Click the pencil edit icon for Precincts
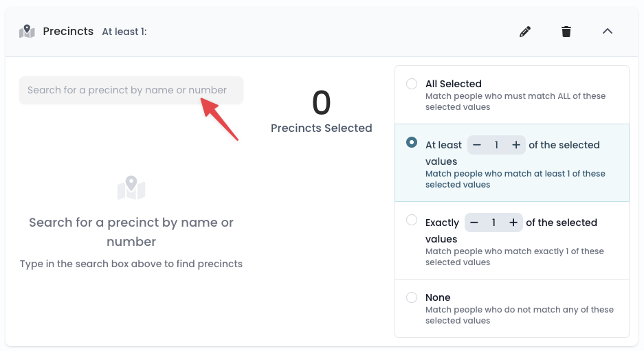The image size is (644, 351). coord(525,32)
